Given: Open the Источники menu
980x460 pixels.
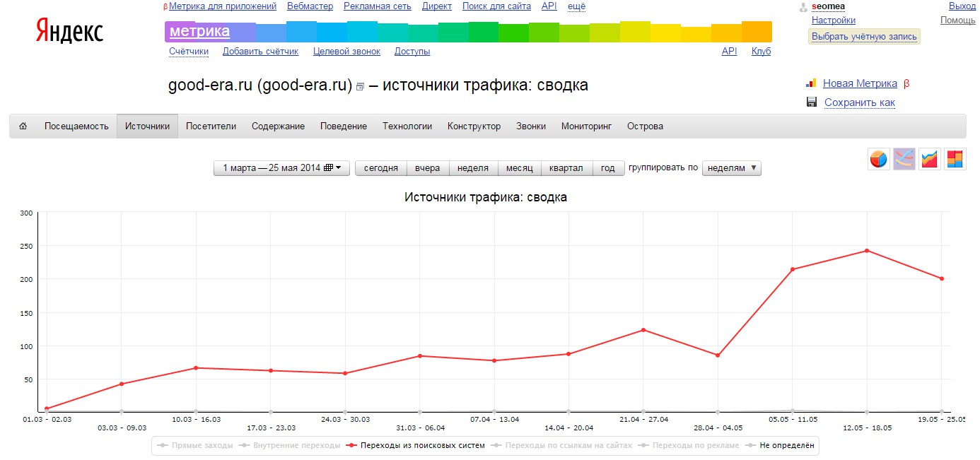Looking at the screenshot, I should coord(148,126).
